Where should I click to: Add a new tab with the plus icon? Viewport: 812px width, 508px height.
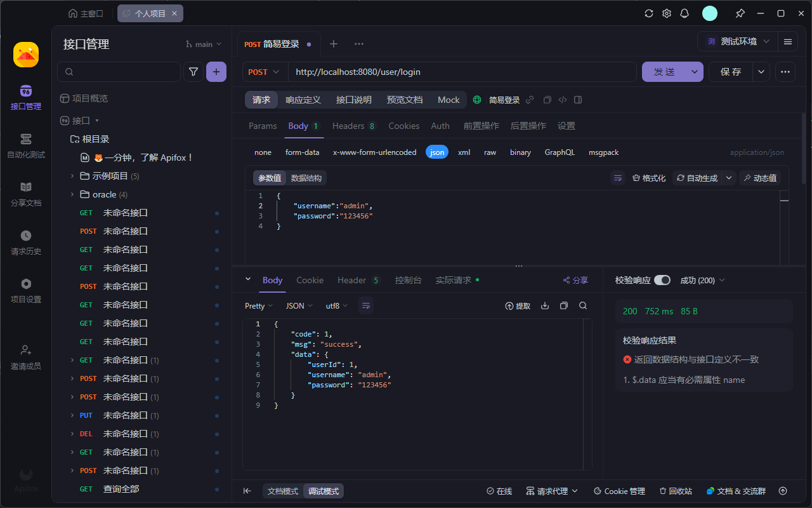[x=334, y=44]
